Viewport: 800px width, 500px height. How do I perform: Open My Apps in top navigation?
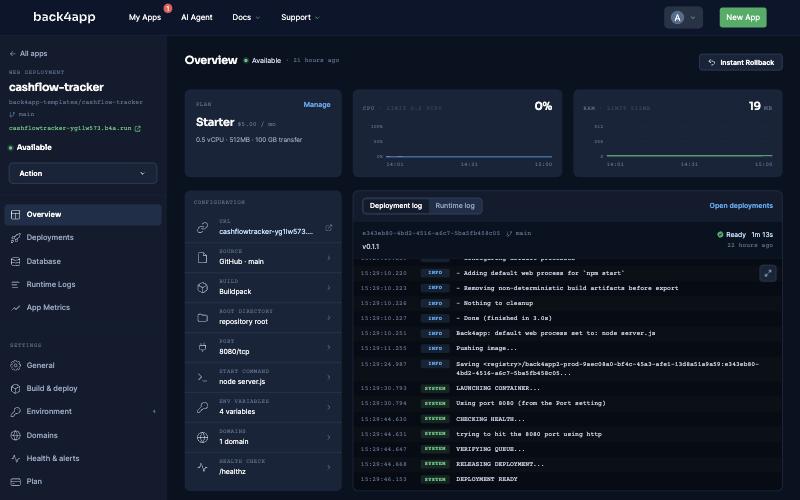coord(145,17)
